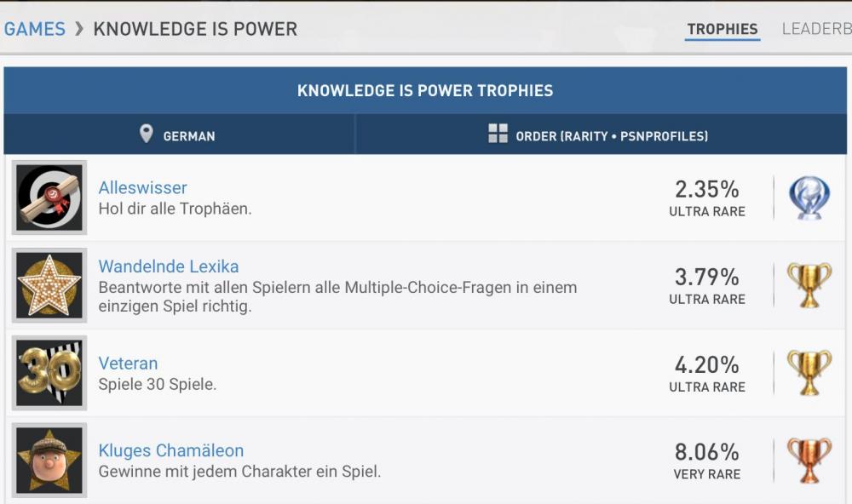Open the Wandelnde Lexika star image

click(49, 285)
